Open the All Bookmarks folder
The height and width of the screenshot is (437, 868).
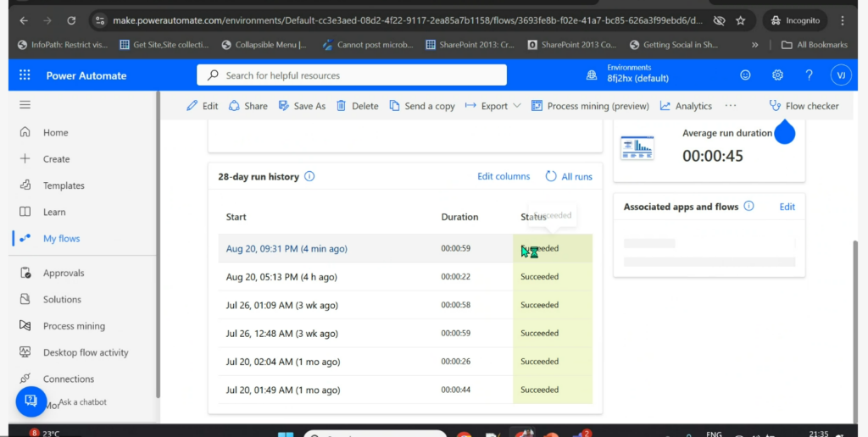(x=814, y=45)
